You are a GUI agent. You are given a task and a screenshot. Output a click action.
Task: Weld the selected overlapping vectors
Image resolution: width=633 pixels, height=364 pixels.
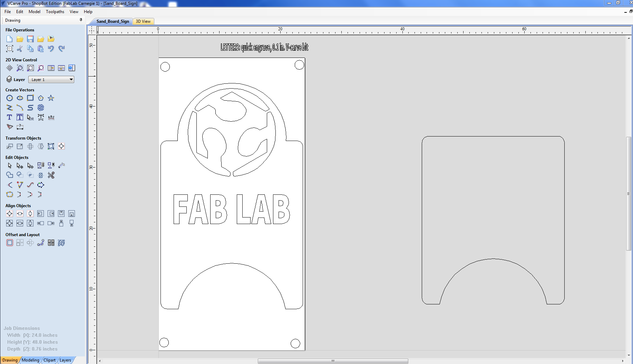[x=10, y=175]
